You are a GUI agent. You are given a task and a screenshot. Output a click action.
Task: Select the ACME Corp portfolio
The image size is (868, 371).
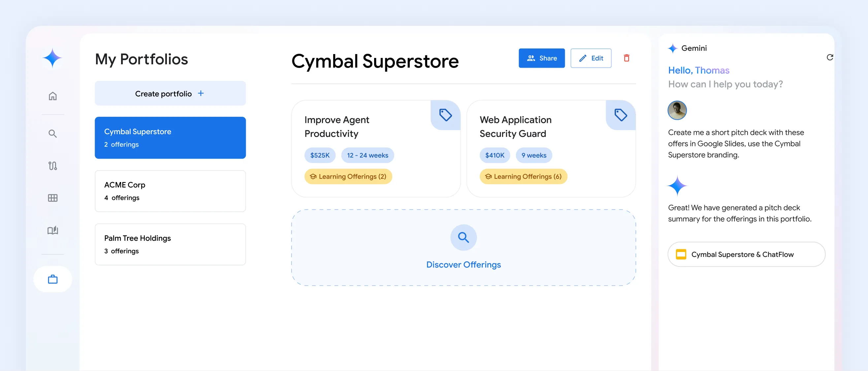pos(170,191)
